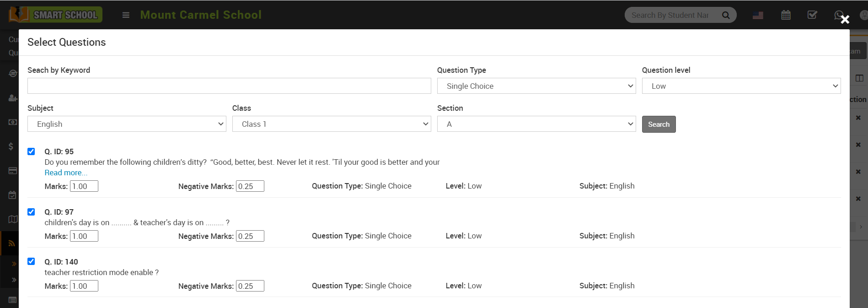Open the Section dropdown showing A
This screenshot has width=868, height=308.
click(536, 124)
